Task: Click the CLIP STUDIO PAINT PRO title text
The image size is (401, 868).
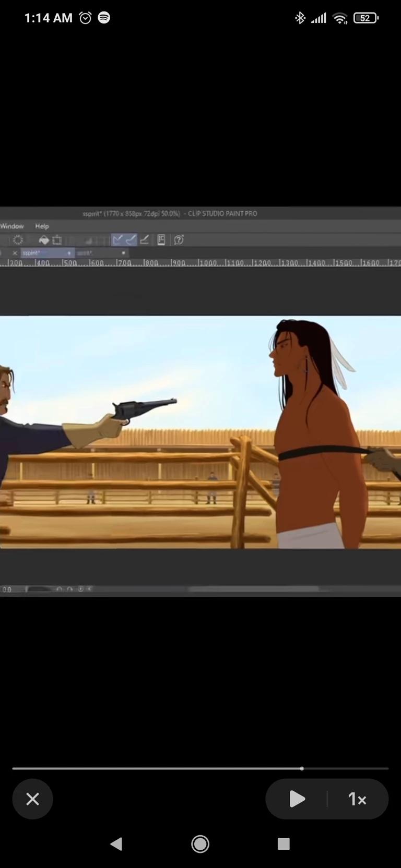Action: pos(222,213)
